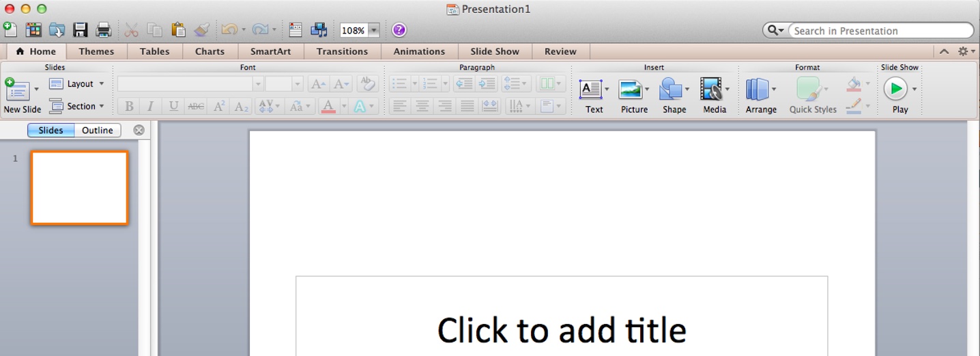
Task: Toggle Subscript formatting
Action: pos(241,106)
